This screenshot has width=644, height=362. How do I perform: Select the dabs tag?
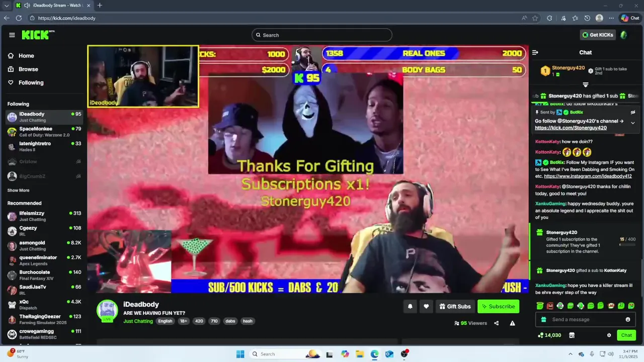230,321
